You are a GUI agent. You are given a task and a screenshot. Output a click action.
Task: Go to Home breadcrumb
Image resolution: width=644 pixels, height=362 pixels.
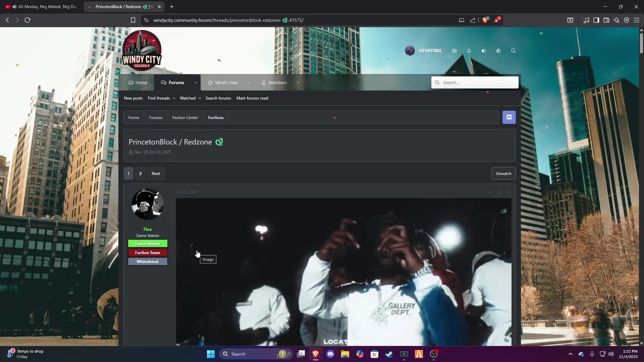tap(133, 118)
